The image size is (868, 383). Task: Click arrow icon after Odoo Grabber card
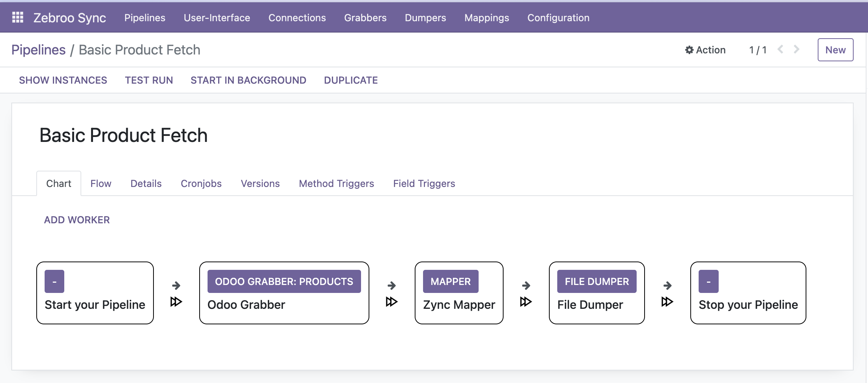click(x=392, y=285)
